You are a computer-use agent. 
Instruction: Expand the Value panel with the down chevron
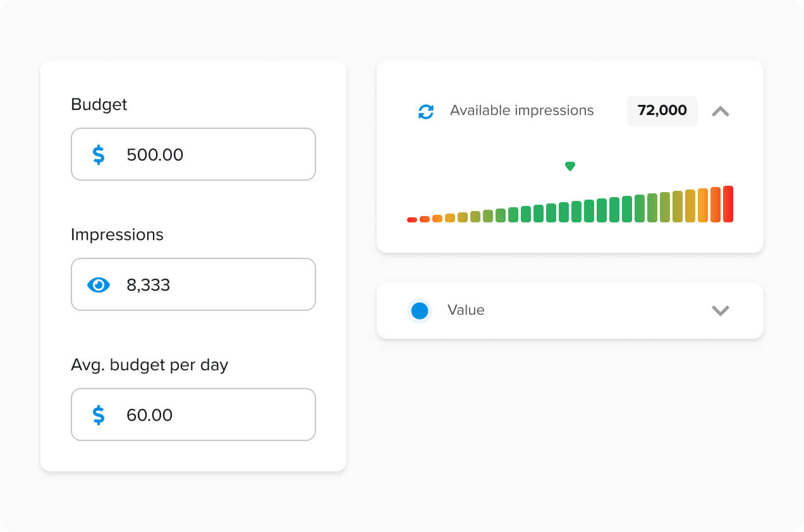pyautogui.click(x=720, y=311)
